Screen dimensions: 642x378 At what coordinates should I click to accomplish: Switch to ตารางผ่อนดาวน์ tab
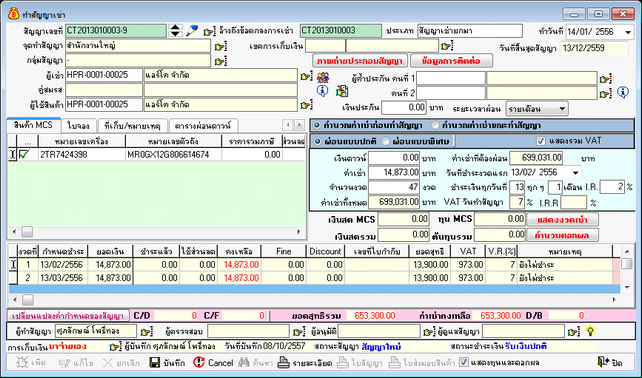click(203, 126)
